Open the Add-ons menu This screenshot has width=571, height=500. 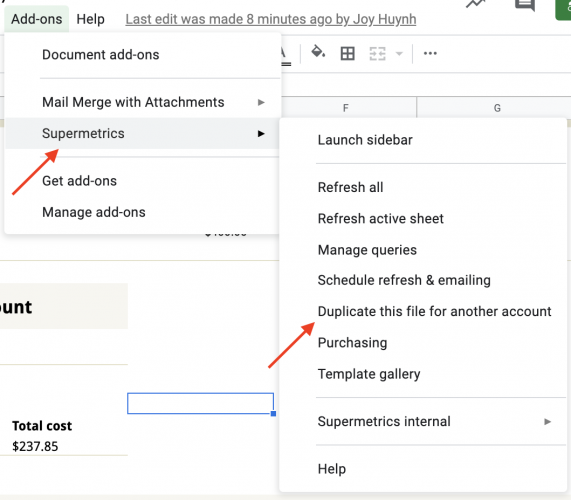click(36, 19)
